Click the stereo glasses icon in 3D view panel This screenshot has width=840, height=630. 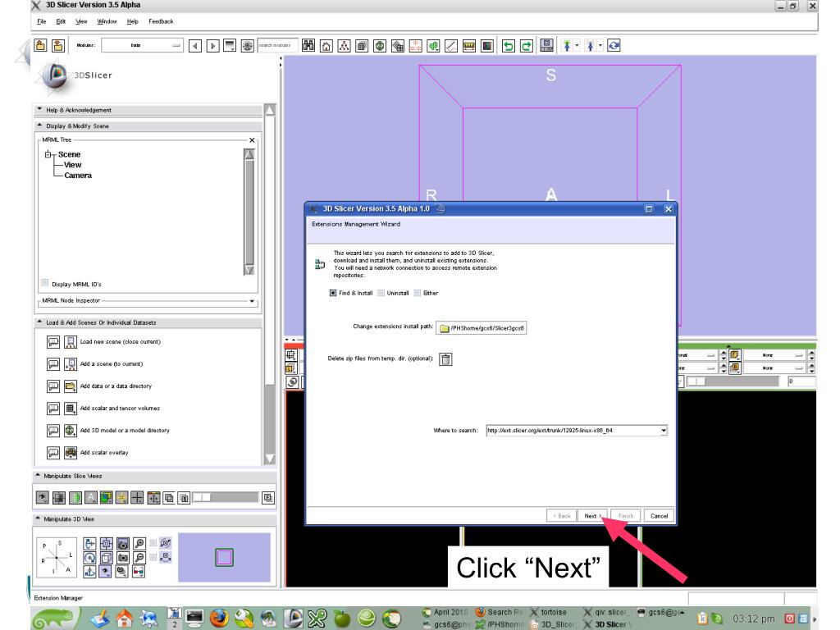tap(138, 572)
